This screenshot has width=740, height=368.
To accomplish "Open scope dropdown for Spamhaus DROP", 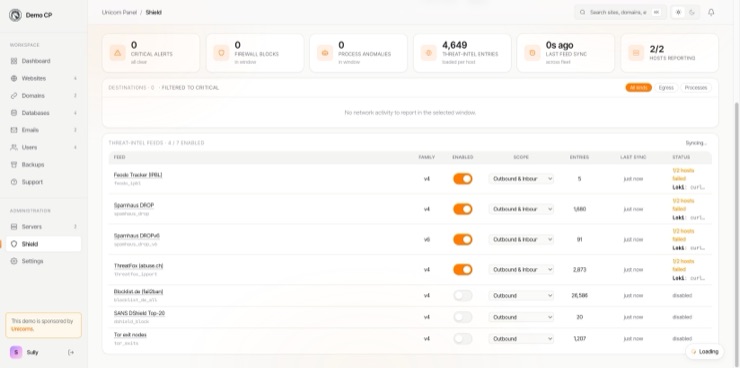I will (x=521, y=209).
